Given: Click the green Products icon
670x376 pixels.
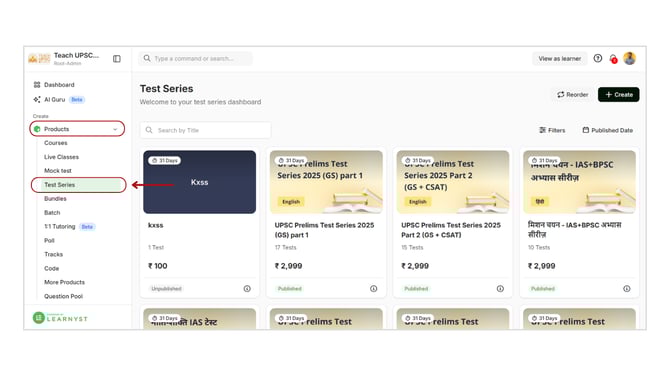Looking at the screenshot, I should pos(37,129).
